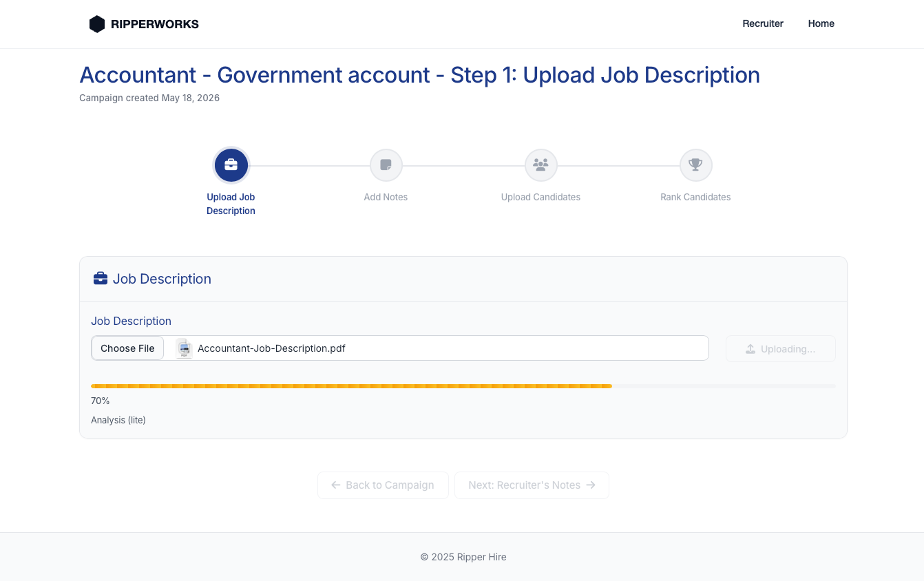Click the Accountant-Job-Description.pdf file field
Viewport: 924px width, 581px height.
coord(400,348)
